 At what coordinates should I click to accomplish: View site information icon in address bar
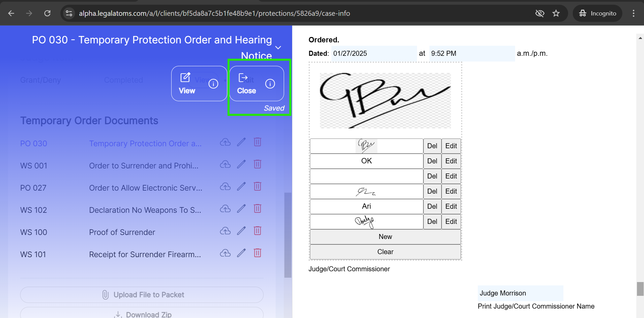(x=69, y=13)
